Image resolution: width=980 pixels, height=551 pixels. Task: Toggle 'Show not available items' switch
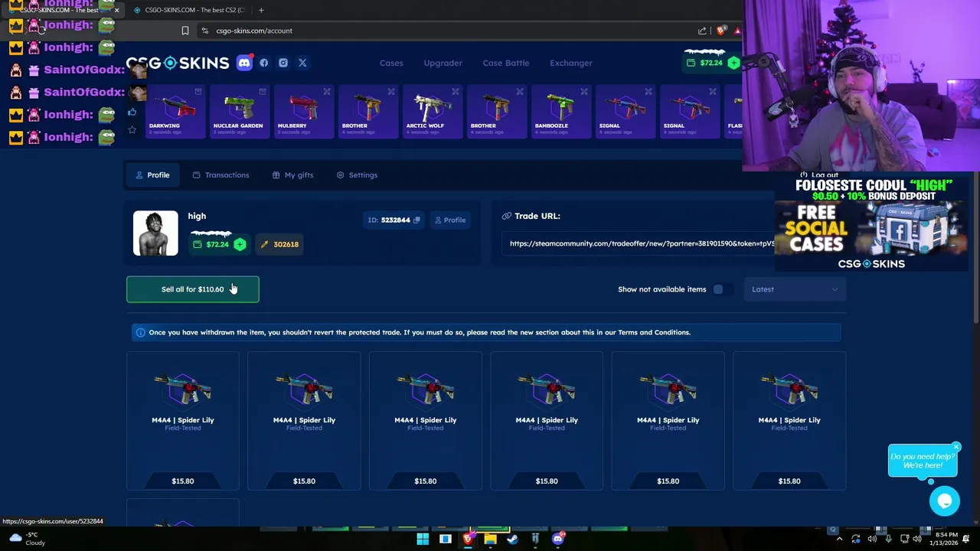721,289
